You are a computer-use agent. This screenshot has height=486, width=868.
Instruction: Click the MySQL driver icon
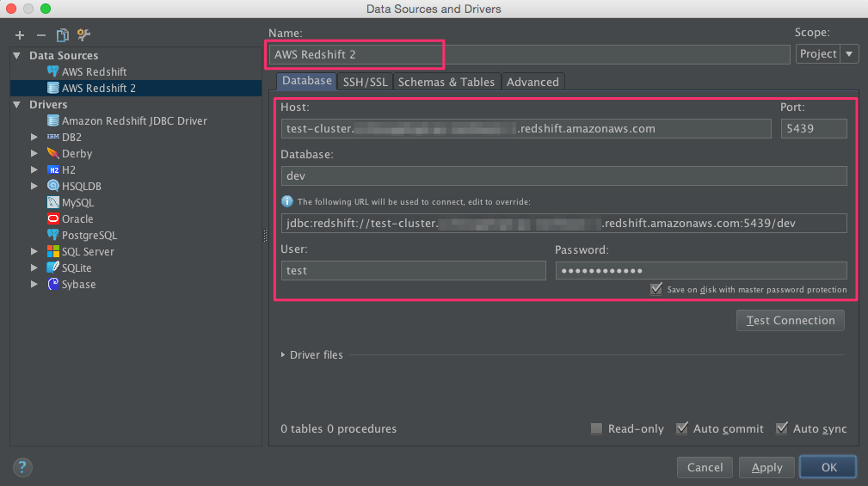[53, 203]
